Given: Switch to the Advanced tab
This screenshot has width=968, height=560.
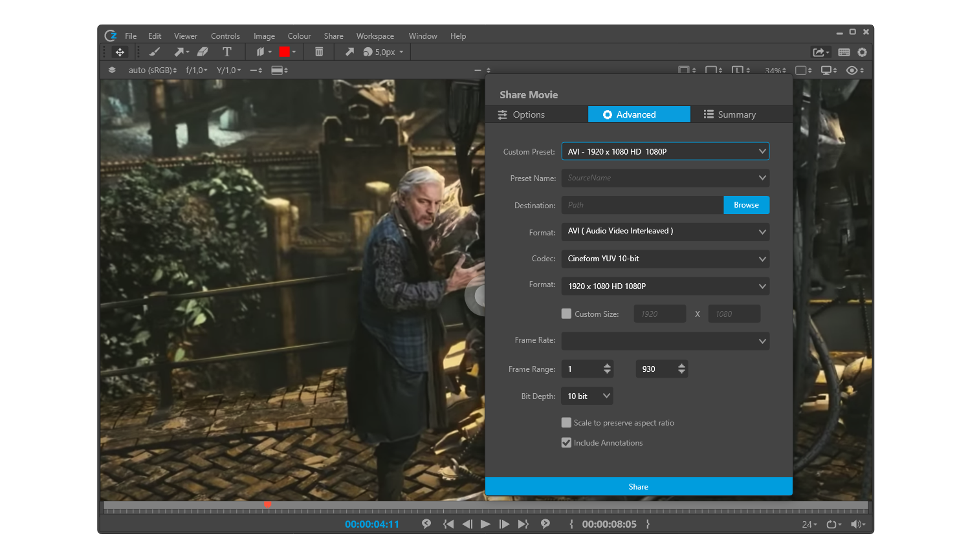Looking at the screenshot, I should (639, 114).
